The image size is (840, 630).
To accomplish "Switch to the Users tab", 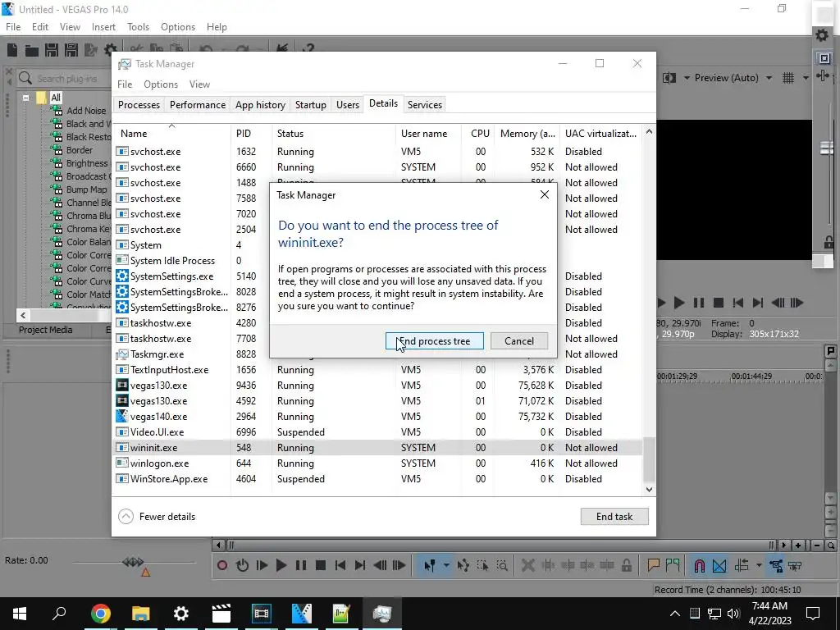I will click(348, 104).
